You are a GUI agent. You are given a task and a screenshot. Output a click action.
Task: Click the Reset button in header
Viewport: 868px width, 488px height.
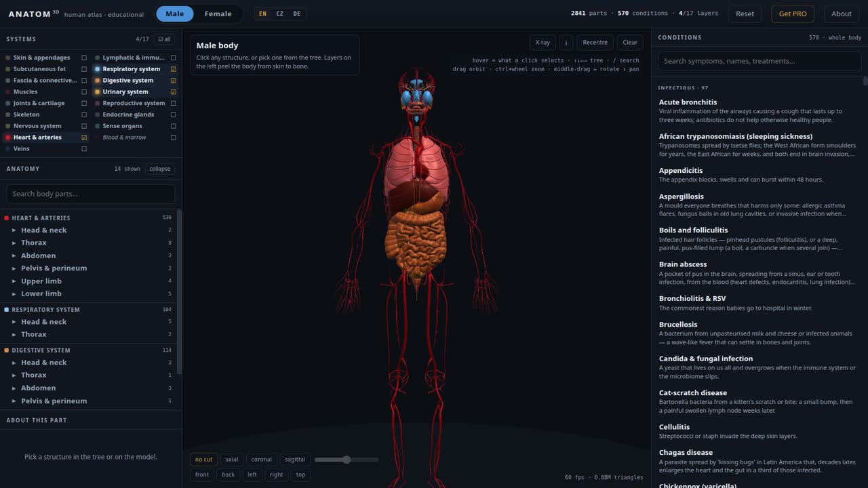point(745,14)
